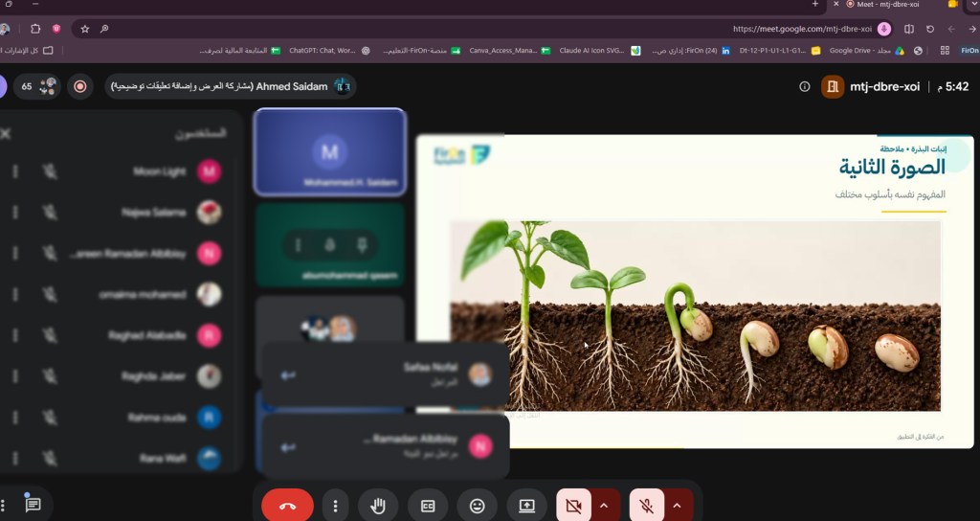The width and height of the screenshot is (980, 521).
Task: Expand camera settings chevron
Action: point(604,506)
